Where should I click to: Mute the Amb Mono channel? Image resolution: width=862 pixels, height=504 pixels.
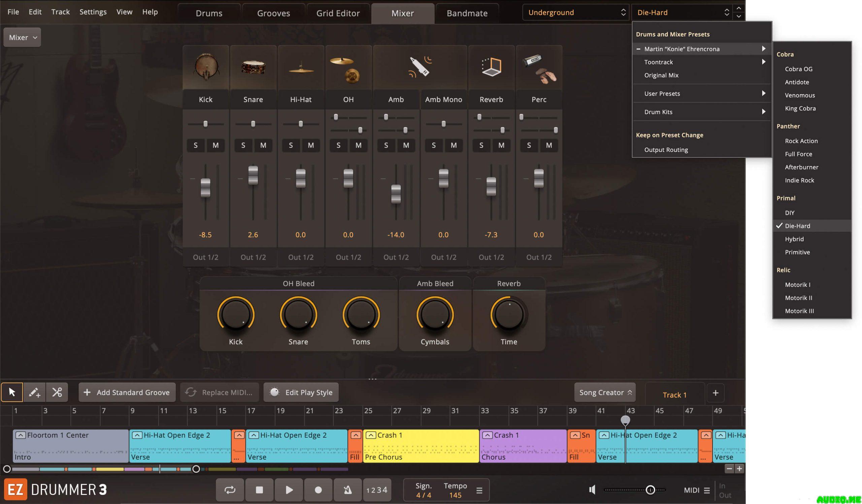(454, 145)
